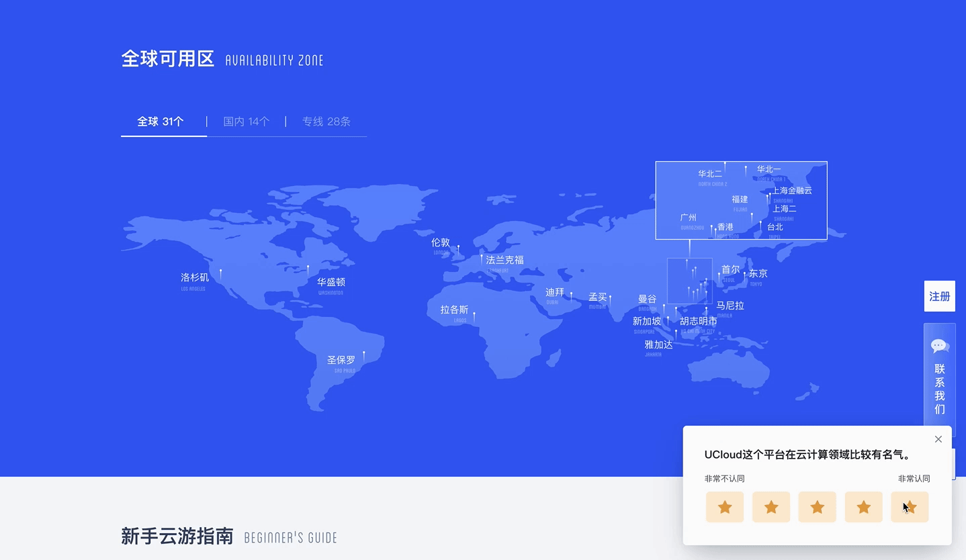Give five stars (非常认同) rating

point(910,507)
